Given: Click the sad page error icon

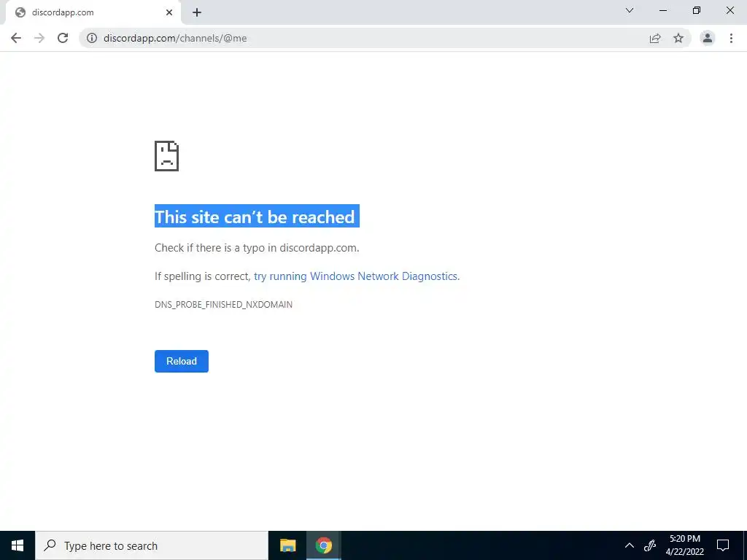Looking at the screenshot, I should 167,156.
